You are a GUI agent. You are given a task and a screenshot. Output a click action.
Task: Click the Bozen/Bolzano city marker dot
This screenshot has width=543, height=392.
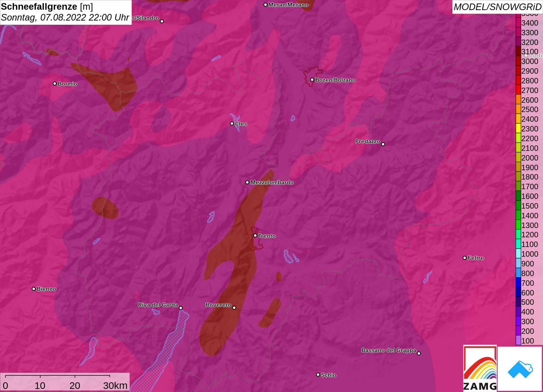tap(312, 79)
